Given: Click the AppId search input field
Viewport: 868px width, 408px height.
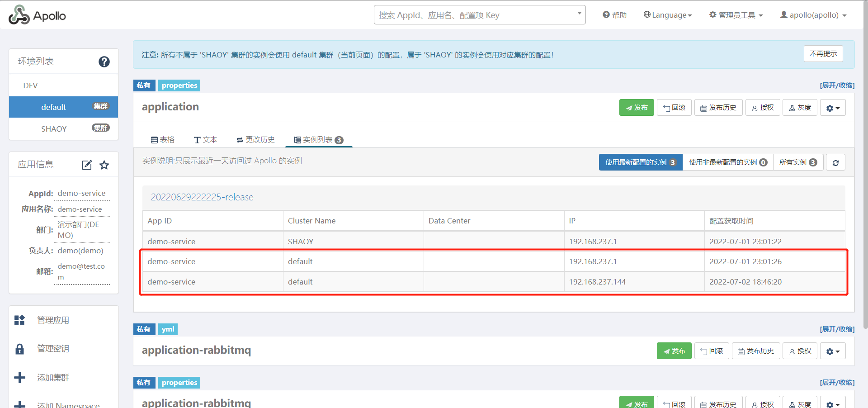Looking at the screenshot, I should click(475, 15).
